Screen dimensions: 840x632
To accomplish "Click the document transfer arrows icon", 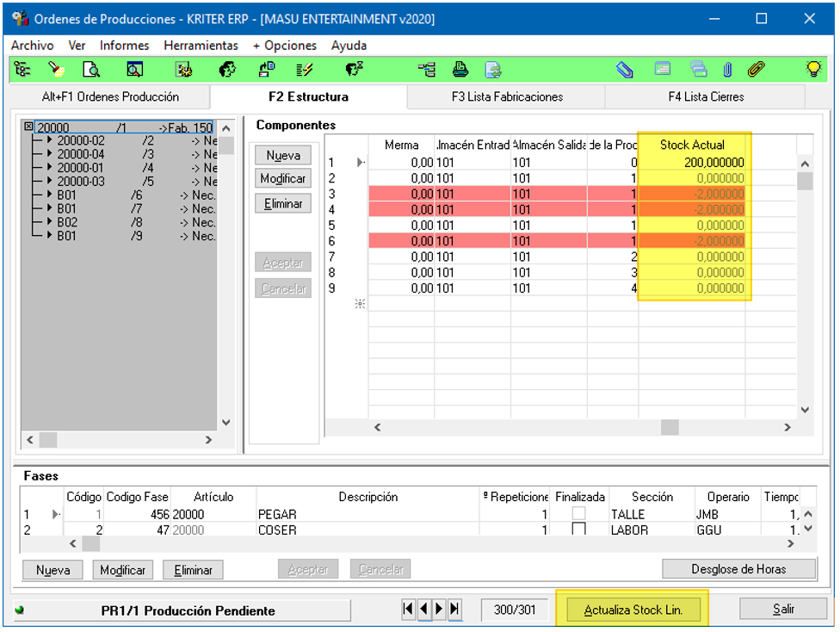I will [x=266, y=70].
